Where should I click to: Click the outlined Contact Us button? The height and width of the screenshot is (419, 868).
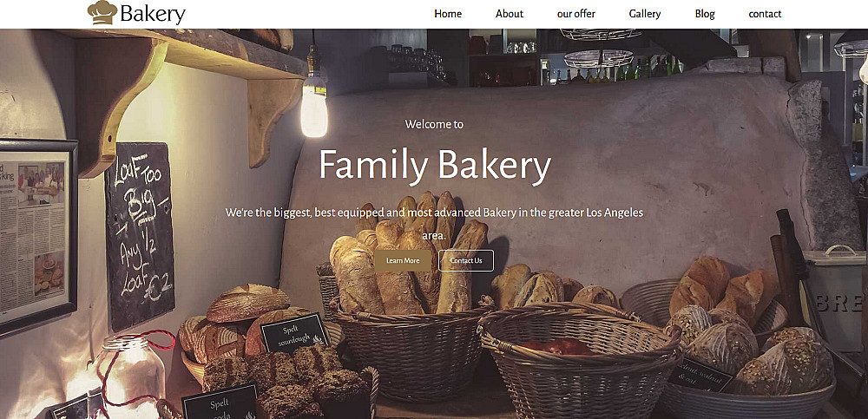point(466,261)
